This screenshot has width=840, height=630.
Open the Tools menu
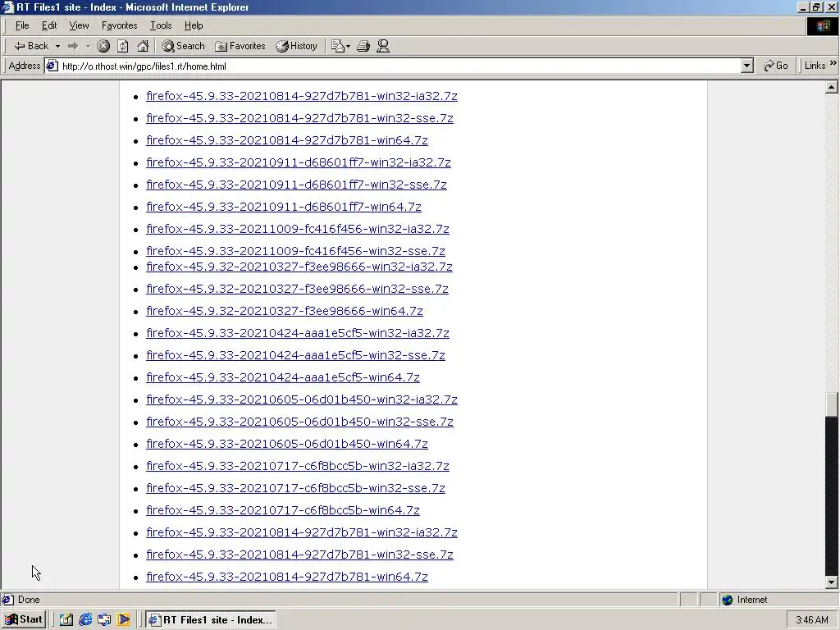pyautogui.click(x=161, y=25)
